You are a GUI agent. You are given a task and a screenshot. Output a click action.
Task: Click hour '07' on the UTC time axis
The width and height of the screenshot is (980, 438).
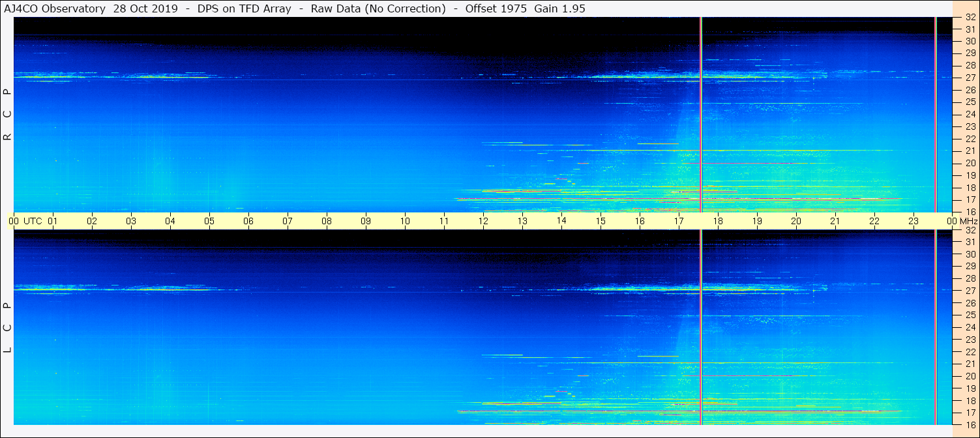(x=288, y=221)
